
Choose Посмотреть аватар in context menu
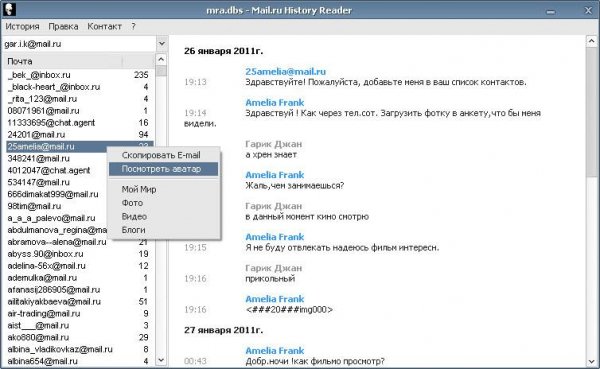point(163,169)
